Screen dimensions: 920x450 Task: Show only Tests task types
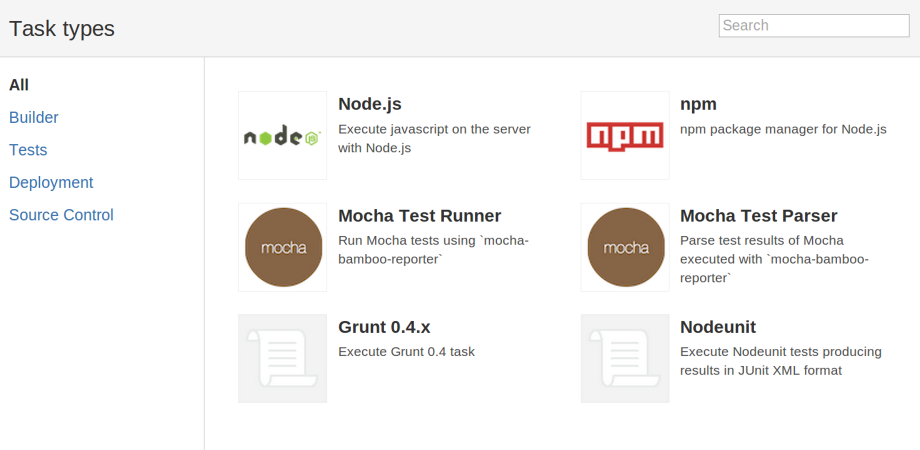28,150
